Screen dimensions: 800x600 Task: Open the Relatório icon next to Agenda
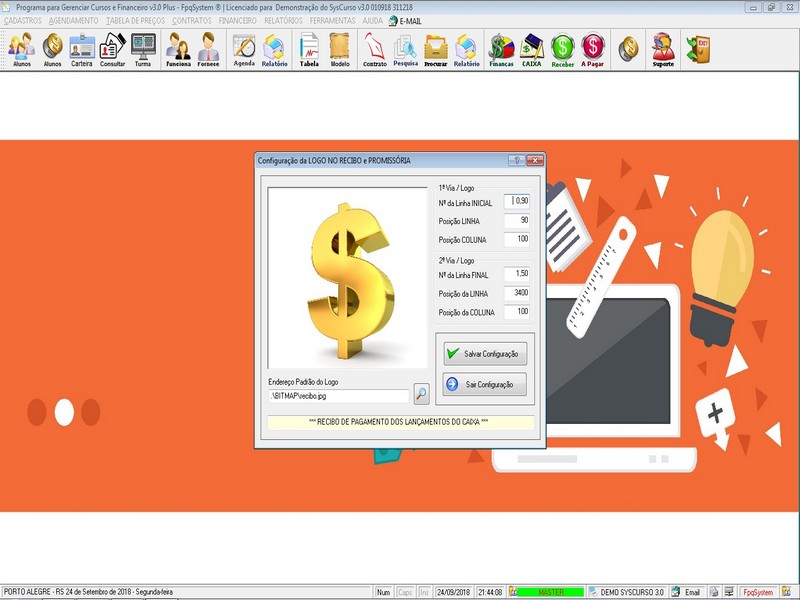pyautogui.click(x=274, y=49)
